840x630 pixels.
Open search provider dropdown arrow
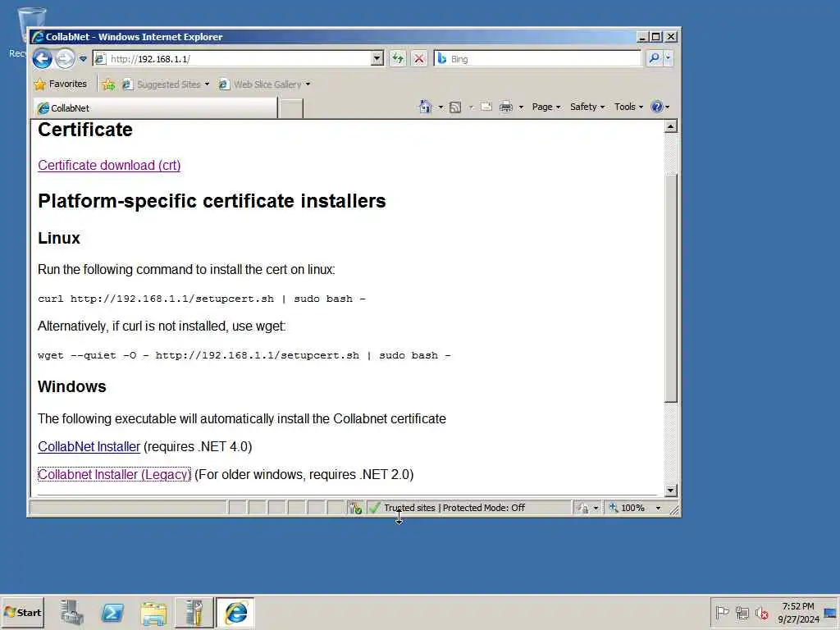click(x=668, y=58)
